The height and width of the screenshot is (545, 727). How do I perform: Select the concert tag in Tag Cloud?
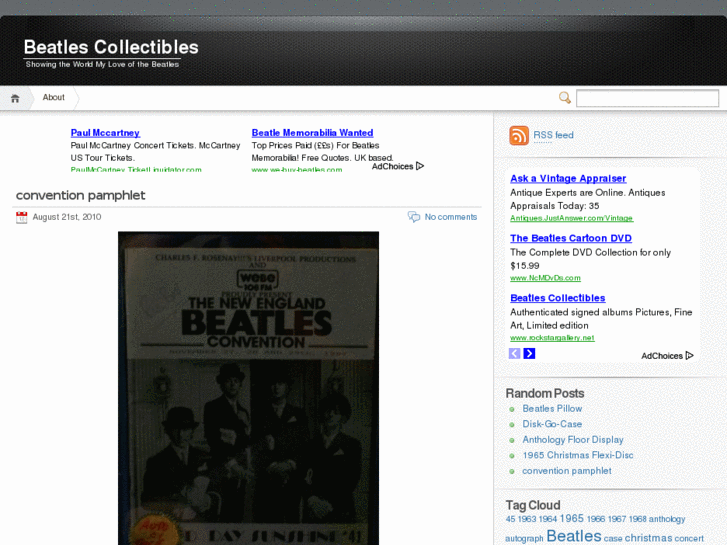point(689,538)
